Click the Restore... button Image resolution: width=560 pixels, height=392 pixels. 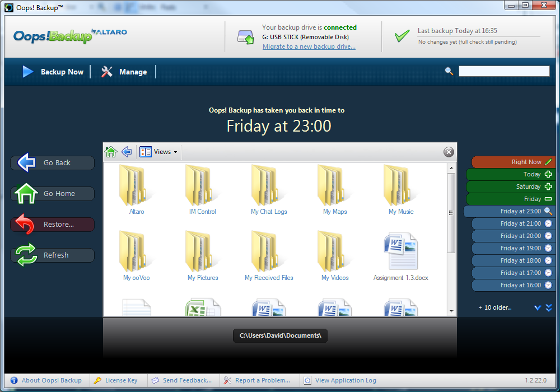[x=53, y=224]
